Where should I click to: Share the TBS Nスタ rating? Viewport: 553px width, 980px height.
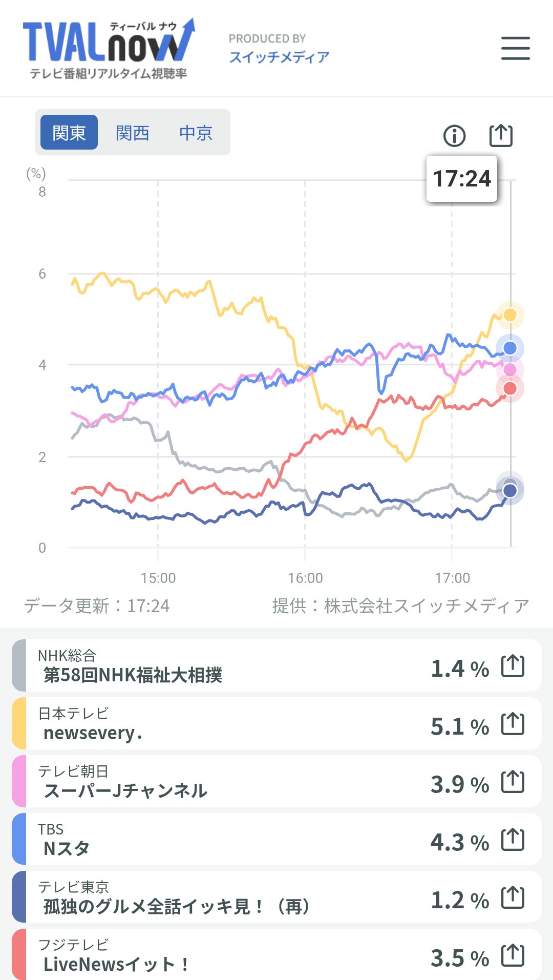point(513,840)
